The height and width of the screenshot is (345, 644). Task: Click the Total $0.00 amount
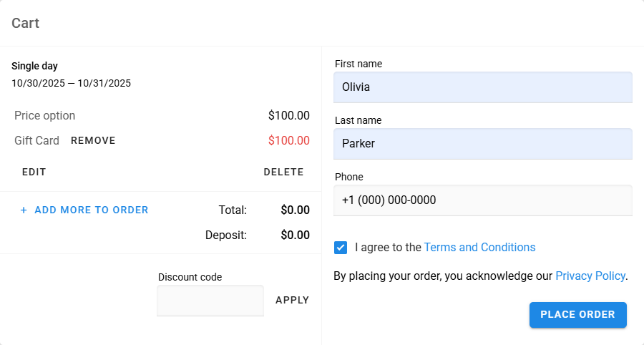(x=295, y=210)
